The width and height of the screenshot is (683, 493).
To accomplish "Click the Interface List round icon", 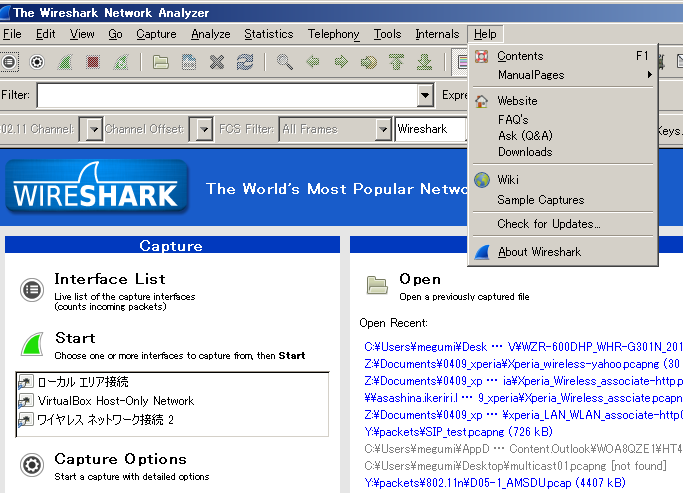I will (x=32, y=290).
